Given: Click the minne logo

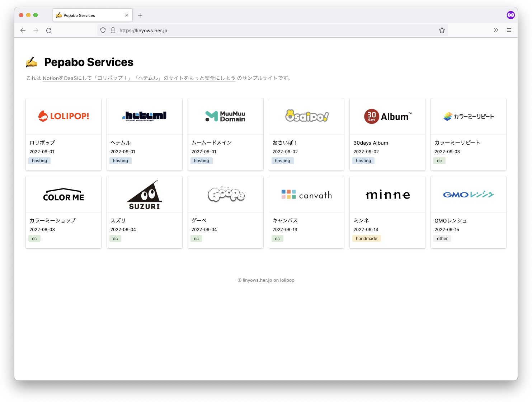Looking at the screenshot, I should coord(387,194).
